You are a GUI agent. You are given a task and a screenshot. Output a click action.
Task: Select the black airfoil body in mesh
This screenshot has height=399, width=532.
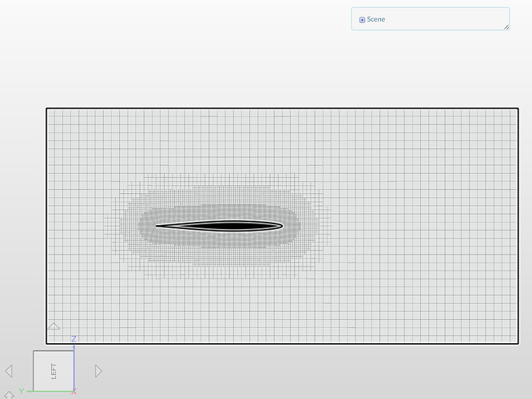220,226
